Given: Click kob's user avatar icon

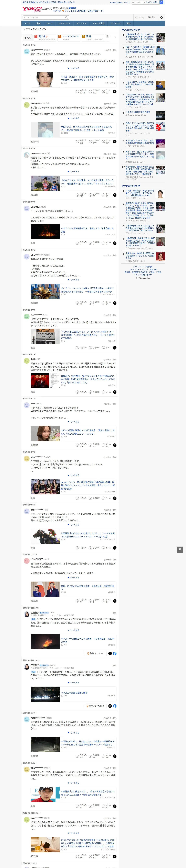Looking at the screenshot, I should click(x=27, y=52).
